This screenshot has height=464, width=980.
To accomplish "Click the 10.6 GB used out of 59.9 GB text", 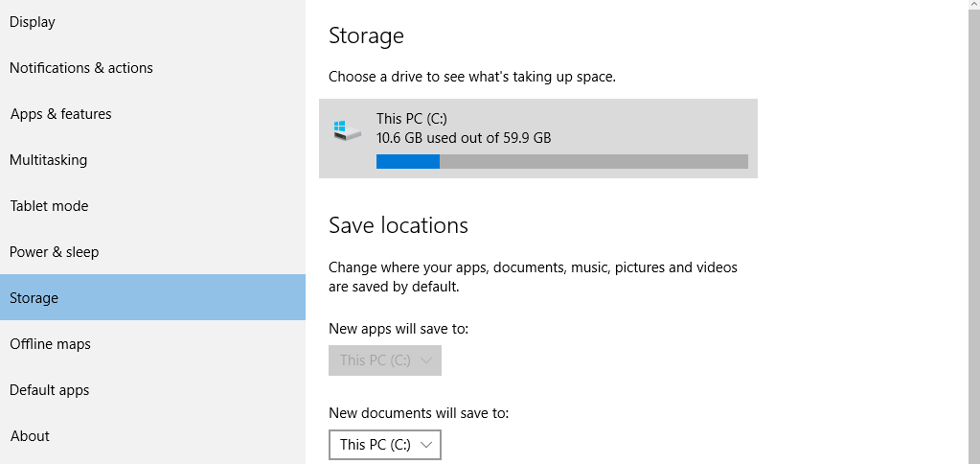I will point(464,138).
